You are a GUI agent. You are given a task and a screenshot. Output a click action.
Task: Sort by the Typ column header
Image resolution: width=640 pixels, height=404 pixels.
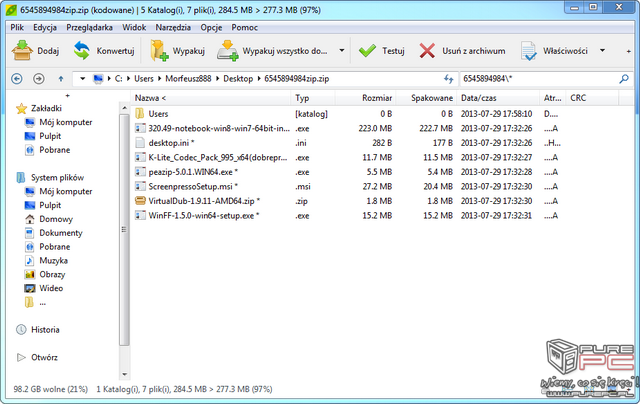coord(313,98)
